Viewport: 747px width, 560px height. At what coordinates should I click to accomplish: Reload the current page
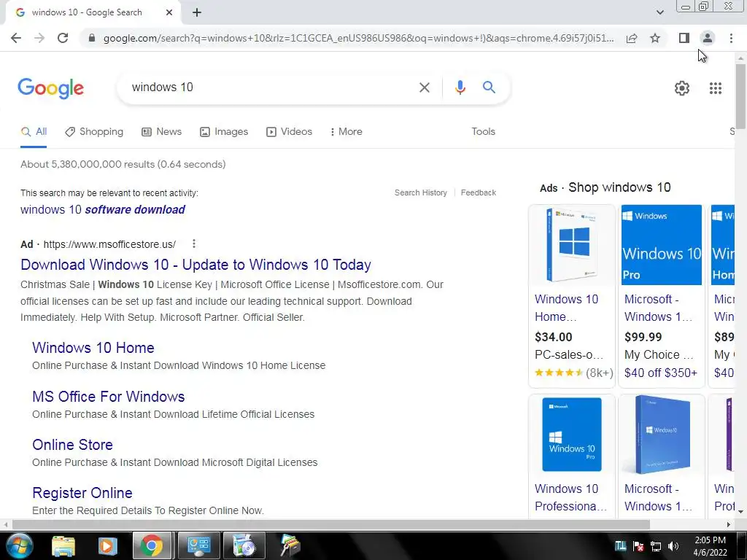tap(63, 38)
